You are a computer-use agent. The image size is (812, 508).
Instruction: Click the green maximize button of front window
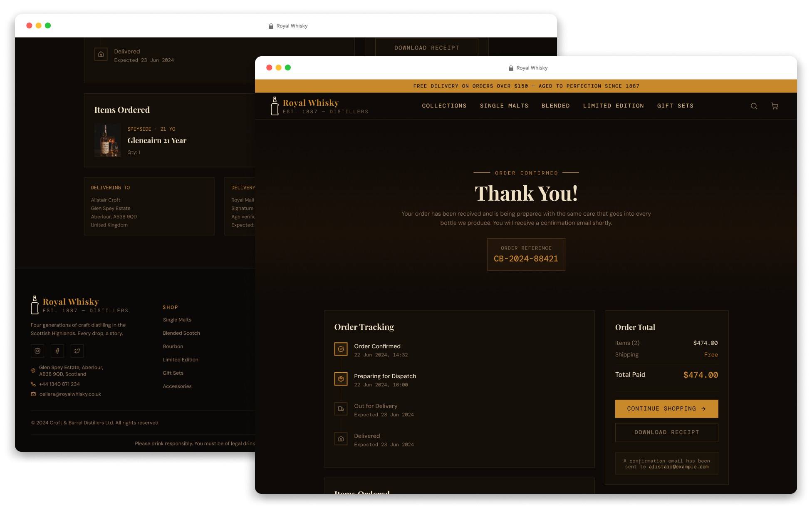(288, 68)
